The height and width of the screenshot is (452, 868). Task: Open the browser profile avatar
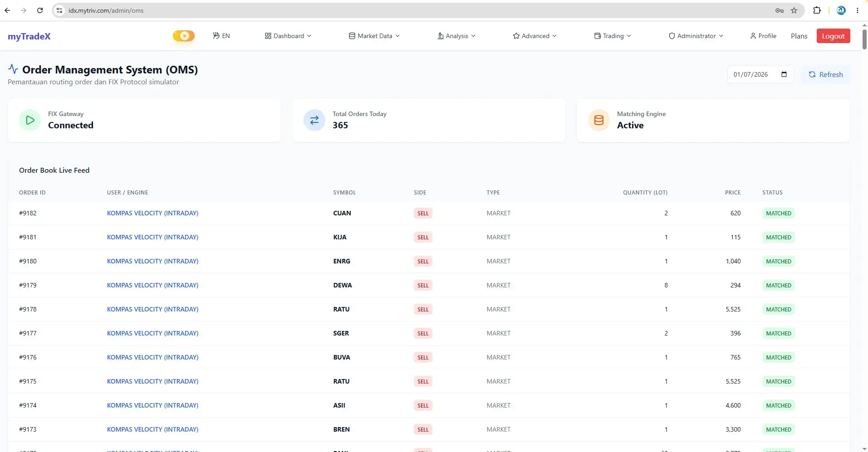(841, 10)
